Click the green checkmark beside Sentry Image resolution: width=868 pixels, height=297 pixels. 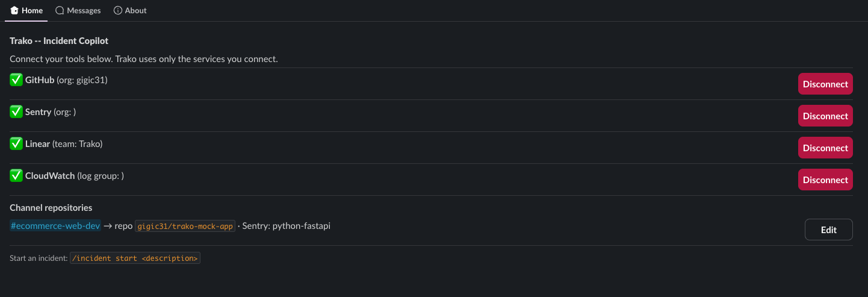[x=16, y=111]
